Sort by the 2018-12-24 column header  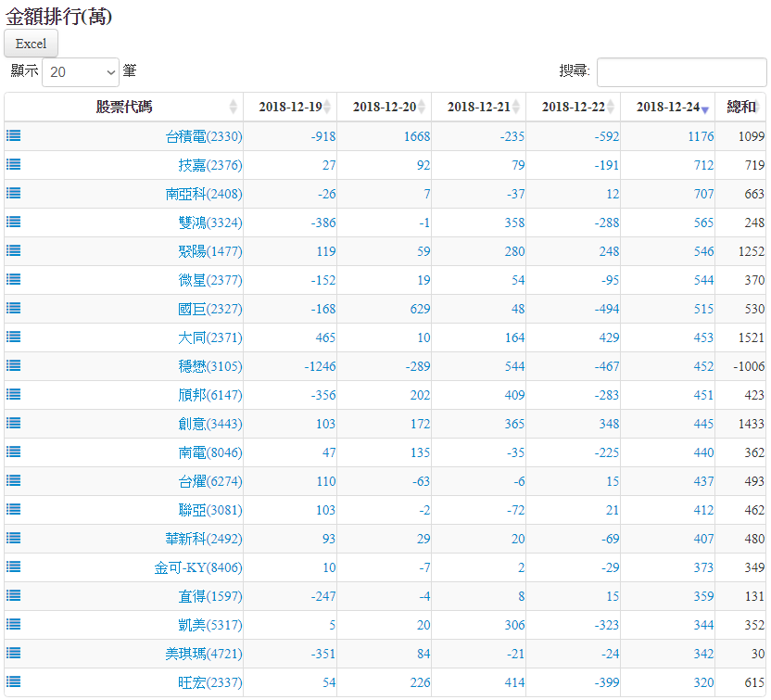(667, 107)
